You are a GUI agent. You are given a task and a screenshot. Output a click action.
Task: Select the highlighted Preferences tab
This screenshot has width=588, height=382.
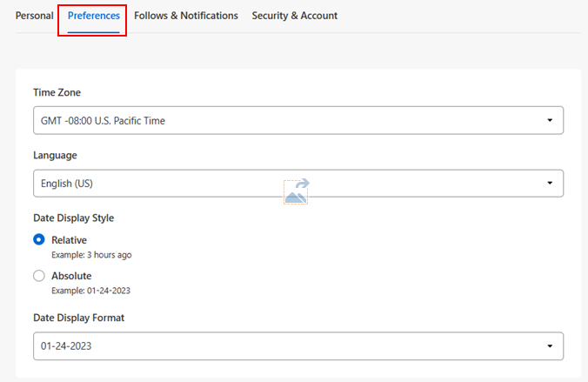pyautogui.click(x=94, y=16)
